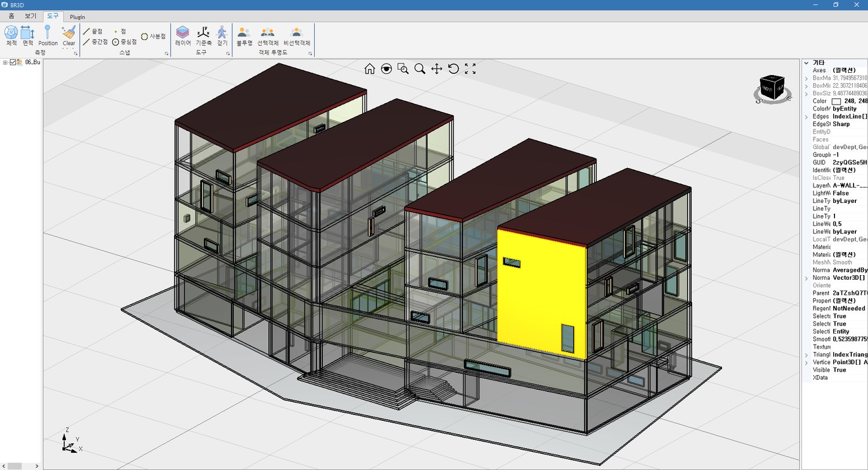This screenshot has width=868, height=470.
Task: Open the 레이어 layer tool
Action: [183, 36]
